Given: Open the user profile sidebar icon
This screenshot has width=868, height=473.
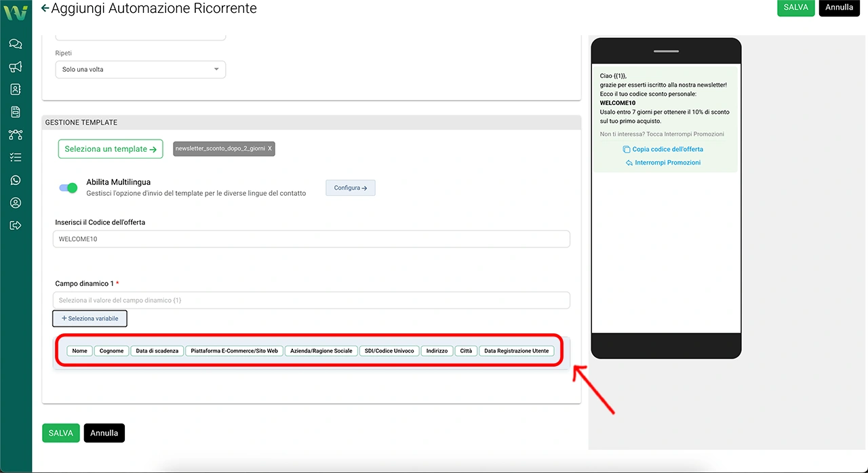Looking at the screenshot, I should [x=16, y=203].
